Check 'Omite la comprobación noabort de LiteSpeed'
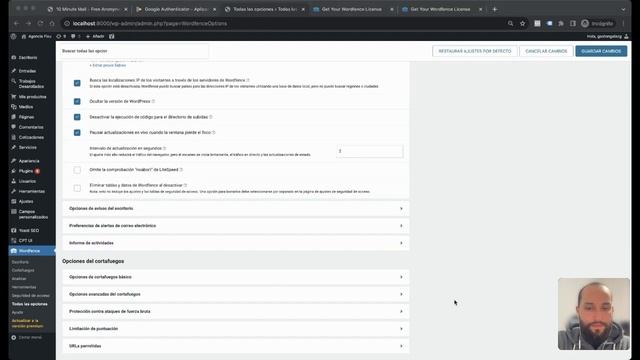640x360 pixels. pos(77,170)
